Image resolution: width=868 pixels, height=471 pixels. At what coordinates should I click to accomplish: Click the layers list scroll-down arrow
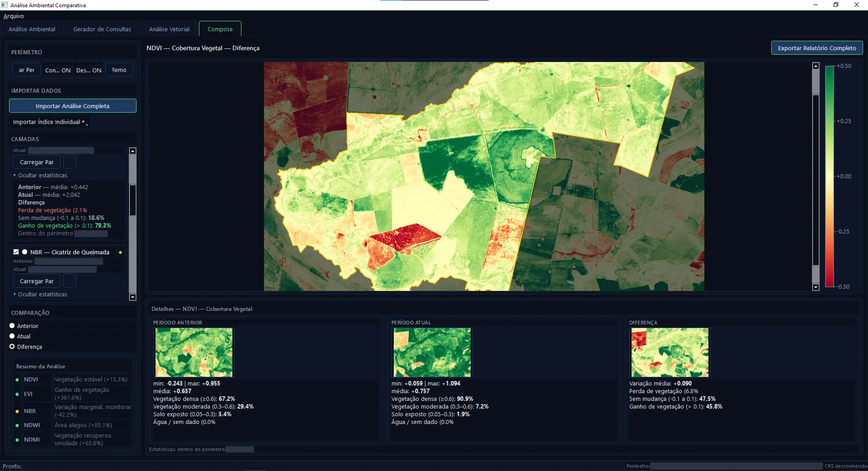click(132, 297)
